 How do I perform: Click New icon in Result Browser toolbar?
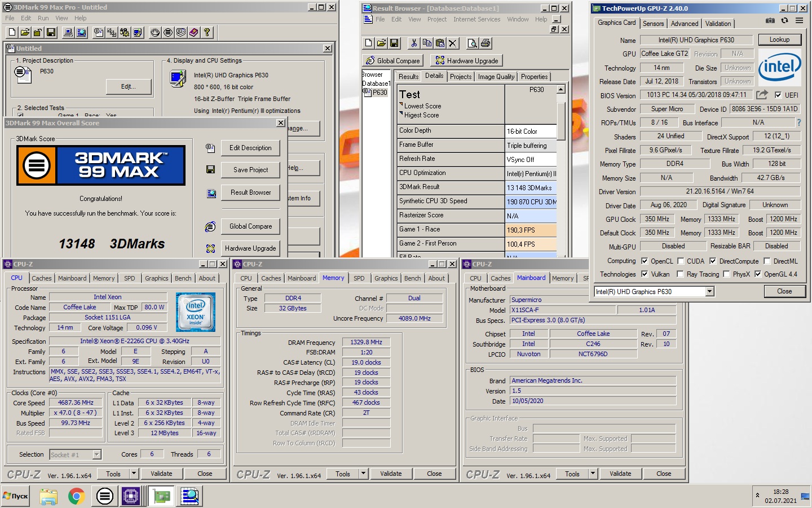pyautogui.click(x=368, y=43)
